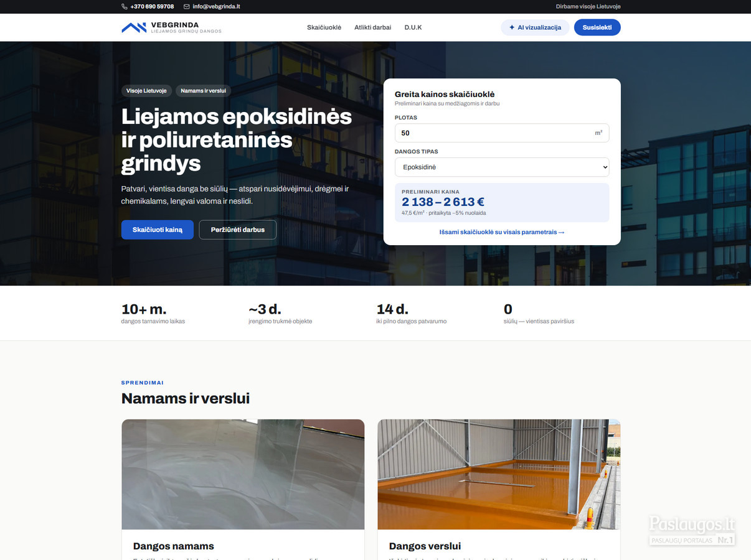751x560 pixels.
Task: Click the 0 siūlių statistic
Action: 539,314
